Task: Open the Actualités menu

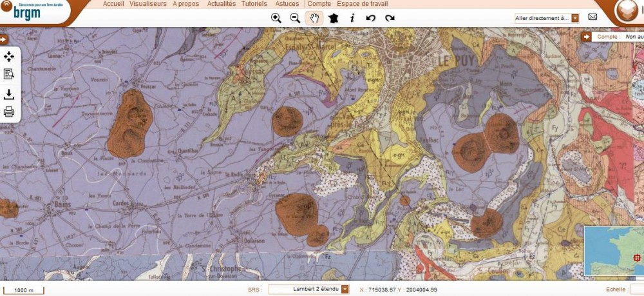Action: pyautogui.click(x=222, y=4)
